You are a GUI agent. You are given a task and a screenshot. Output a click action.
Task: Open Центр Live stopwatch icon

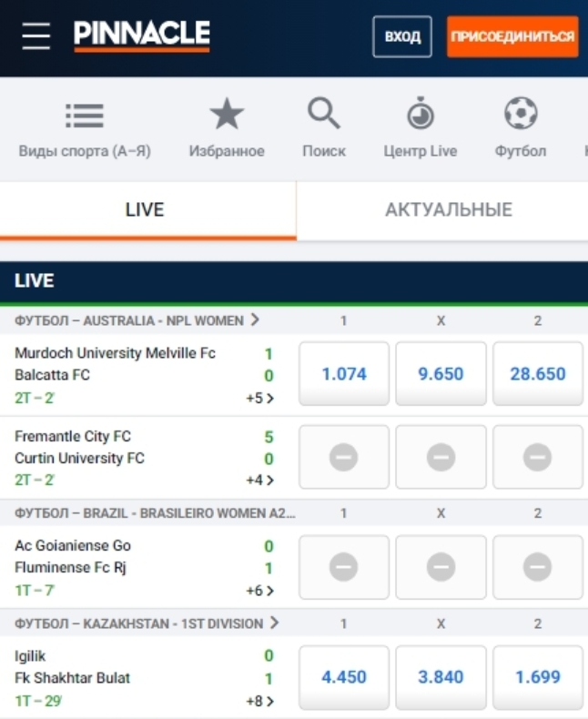pos(420,116)
